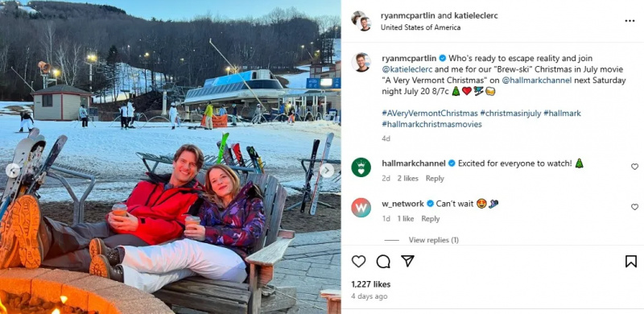Like the w_network comment
Viewport: 644px width, 314px height.
coord(634,207)
